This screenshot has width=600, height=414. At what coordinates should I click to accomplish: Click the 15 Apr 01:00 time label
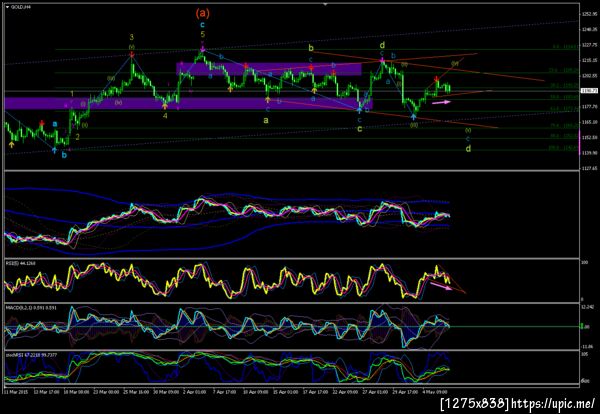pyautogui.click(x=286, y=392)
